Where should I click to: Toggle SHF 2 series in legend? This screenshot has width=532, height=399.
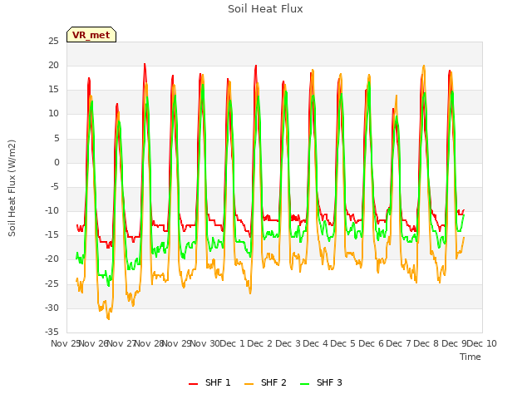(265, 382)
